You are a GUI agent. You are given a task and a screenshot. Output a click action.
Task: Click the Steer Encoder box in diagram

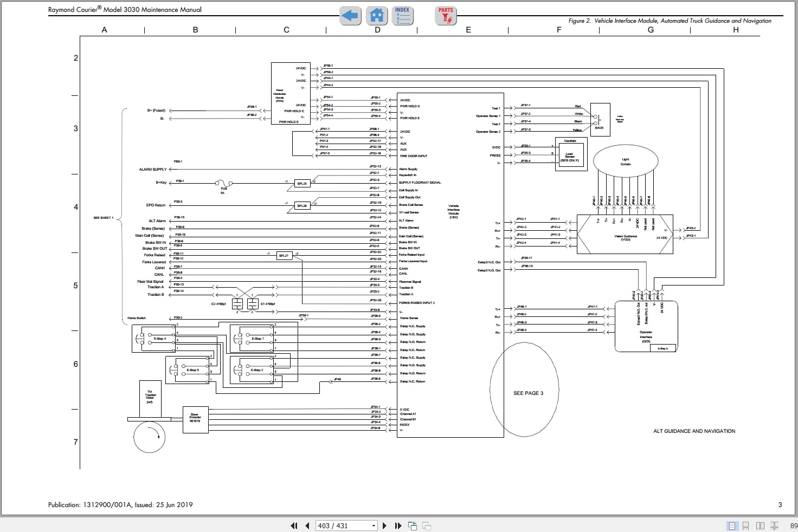coord(195,419)
